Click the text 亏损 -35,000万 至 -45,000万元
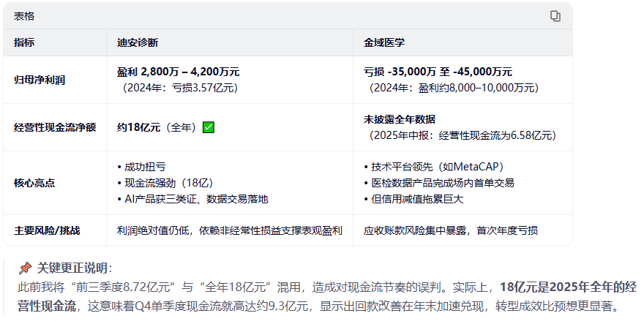The image size is (644, 324). coord(438,72)
